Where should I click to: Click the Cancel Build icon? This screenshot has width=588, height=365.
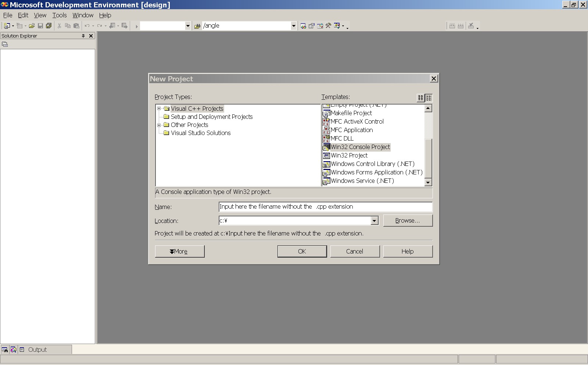point(471,26)
